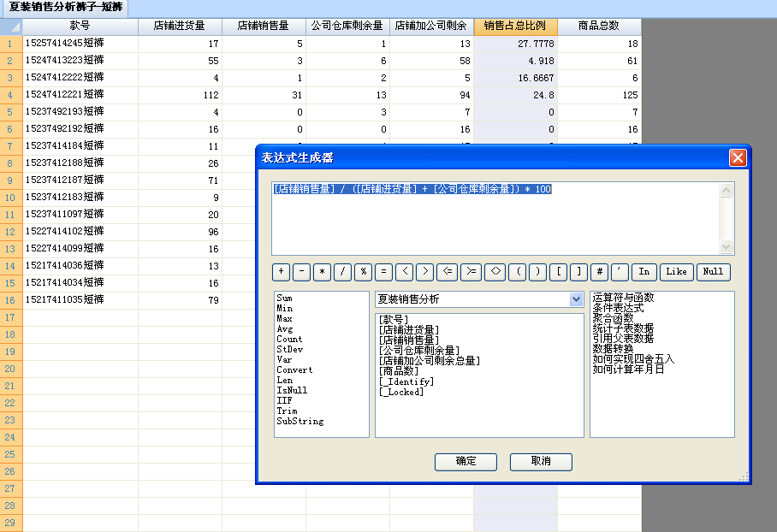The width and height of the screenshot is (777, 532).
Task: Insert the In operator
Action: click(644, 271)
